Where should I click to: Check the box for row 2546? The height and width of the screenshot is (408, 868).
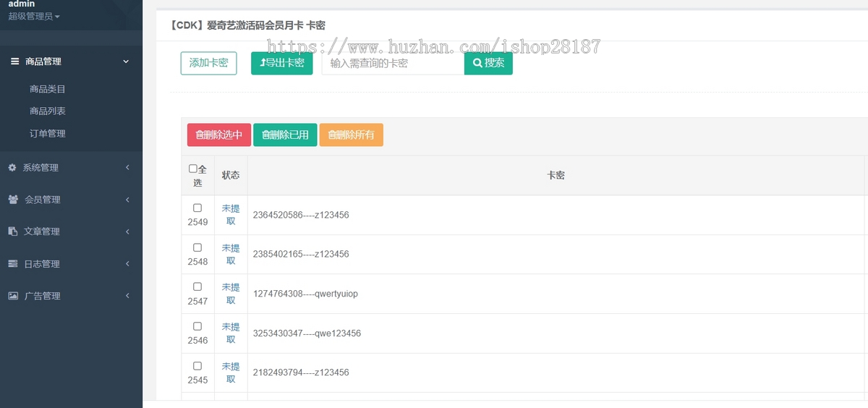click(x=197, y=326)
